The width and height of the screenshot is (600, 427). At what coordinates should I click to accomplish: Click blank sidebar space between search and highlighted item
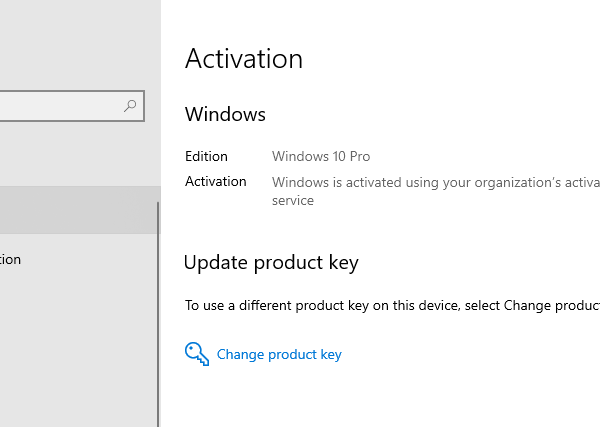(75, 153)
